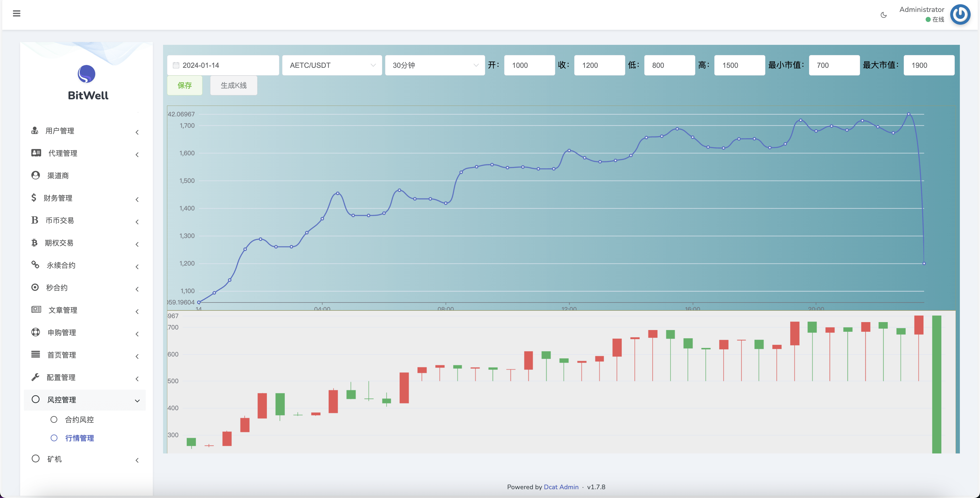The image size is (980, 498).
Task: Open the AETC/USDT pair dropdown
Action: point(332,65)
